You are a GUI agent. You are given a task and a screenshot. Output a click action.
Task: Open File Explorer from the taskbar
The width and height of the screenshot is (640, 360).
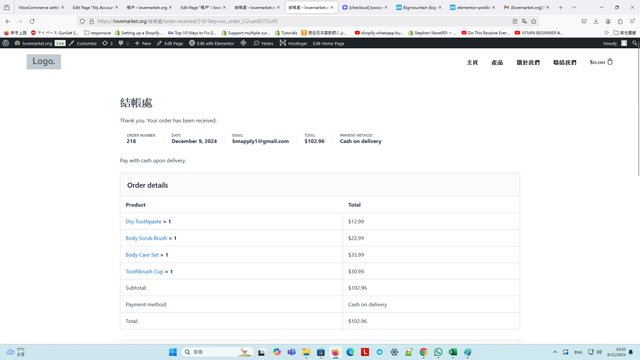306,352
